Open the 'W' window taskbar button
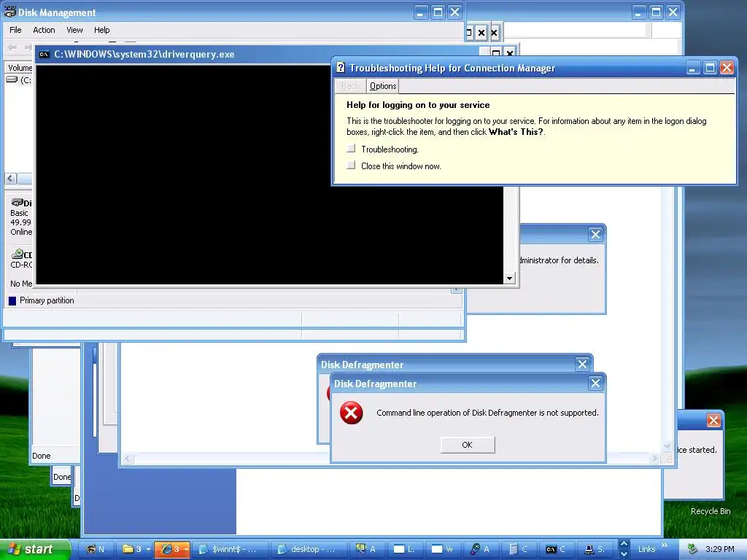This screenshot has width=747, height=560. (x=442, y=549)
